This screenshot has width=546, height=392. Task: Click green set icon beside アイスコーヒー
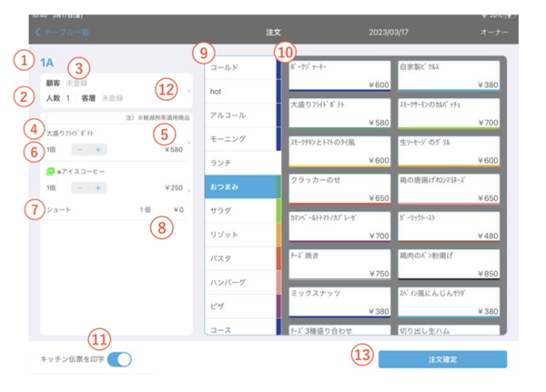coord(50,171)
